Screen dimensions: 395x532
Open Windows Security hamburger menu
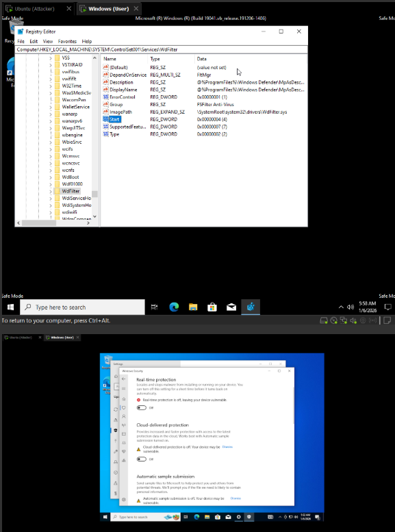click(124, 388)
